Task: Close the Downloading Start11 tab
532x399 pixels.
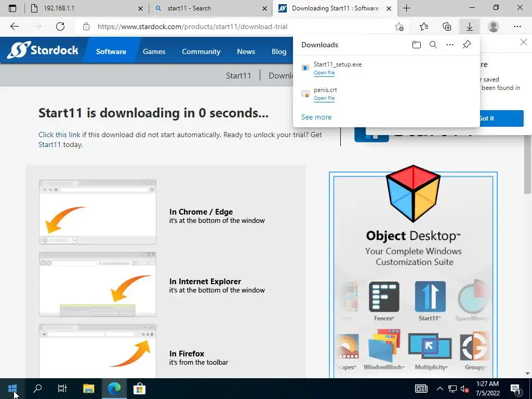Action: coord(389,8)
